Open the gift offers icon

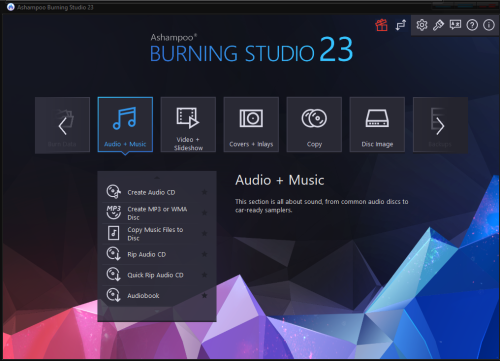[381, 25]
